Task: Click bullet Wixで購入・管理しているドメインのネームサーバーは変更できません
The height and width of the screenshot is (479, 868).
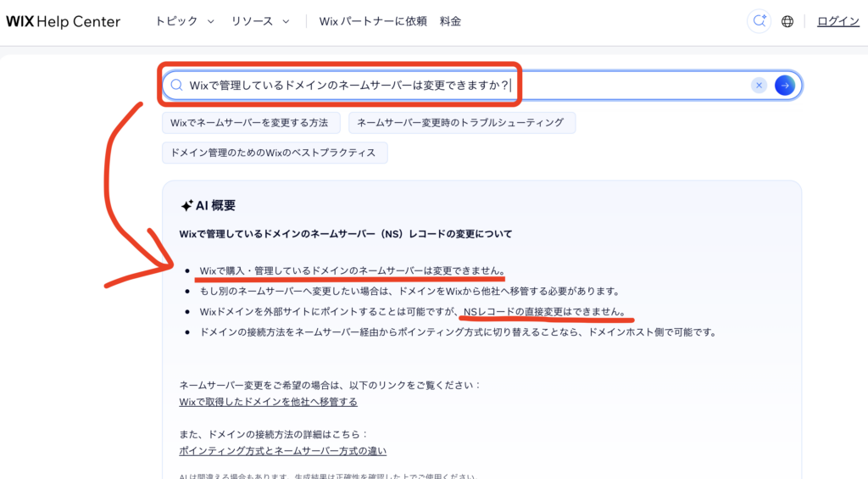Action: [352, 270]
